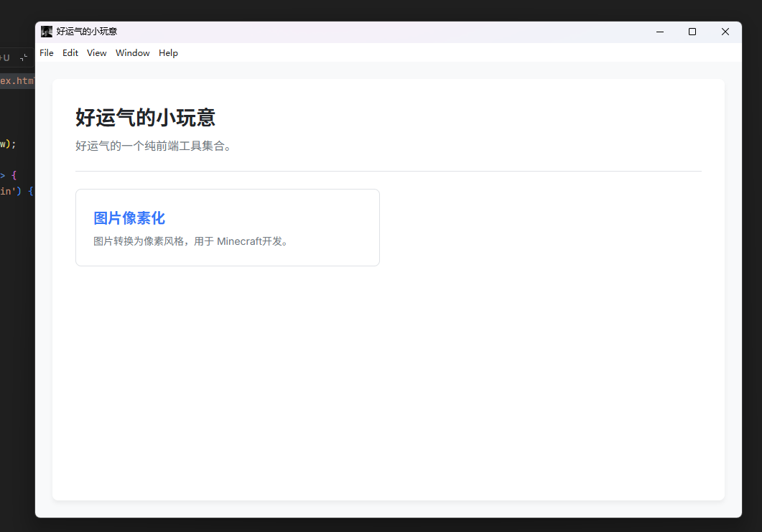This screenshot has width=762, height=532.
Task: Click the 图片像素化 tool card
Action: [227, 227]
